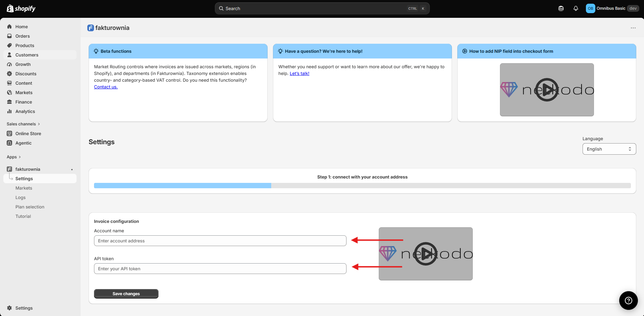Click the fakturownia app icon in sidebar
This screenshot has height=316, width=644.
point(9,169)
